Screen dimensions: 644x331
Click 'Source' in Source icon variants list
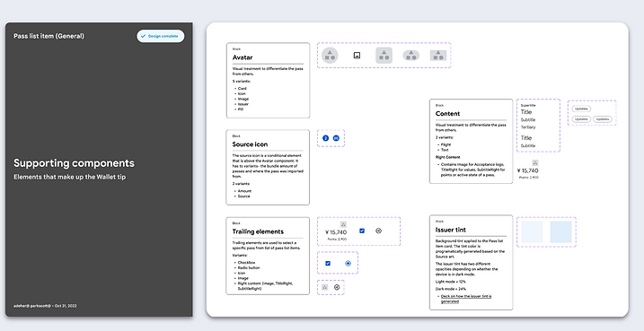pyautogui.click(x=244, y=196)
